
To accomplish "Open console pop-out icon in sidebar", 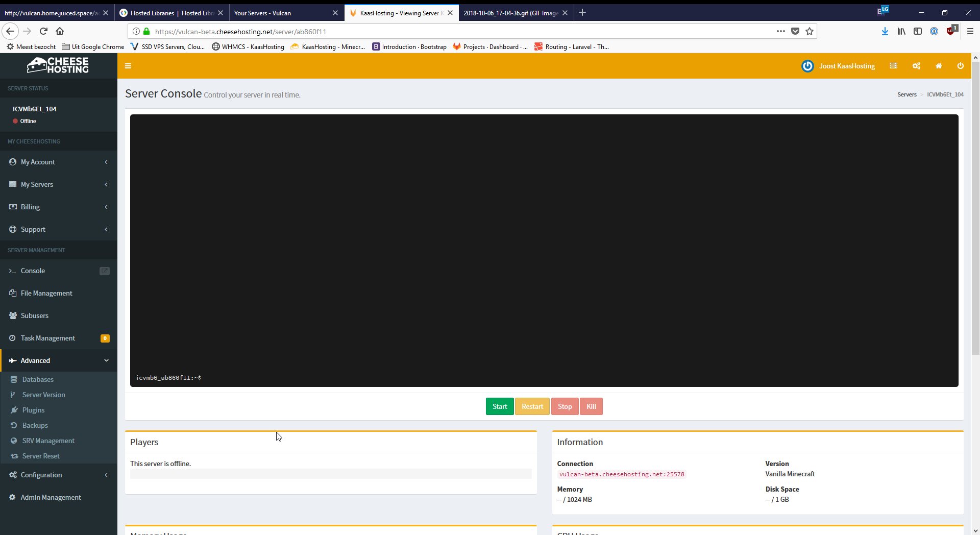I will click(105, 271).
